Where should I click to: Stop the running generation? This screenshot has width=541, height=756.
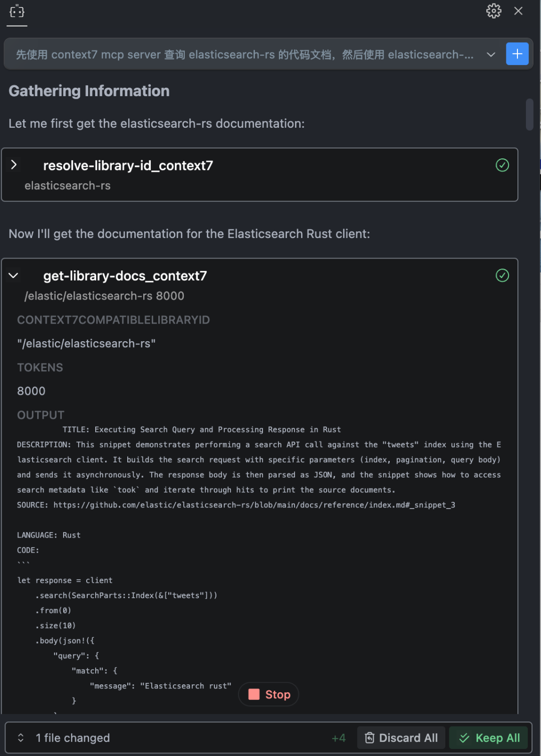pos(277,694)
